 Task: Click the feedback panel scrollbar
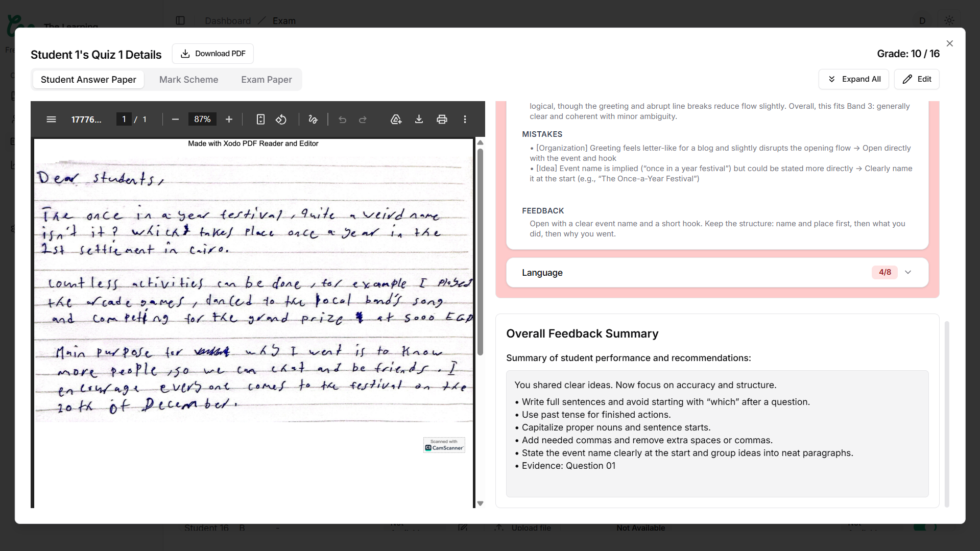tap(947, 414)
